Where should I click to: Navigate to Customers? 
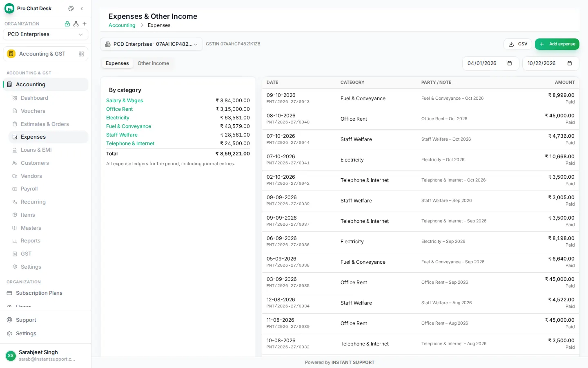point(48,163)
